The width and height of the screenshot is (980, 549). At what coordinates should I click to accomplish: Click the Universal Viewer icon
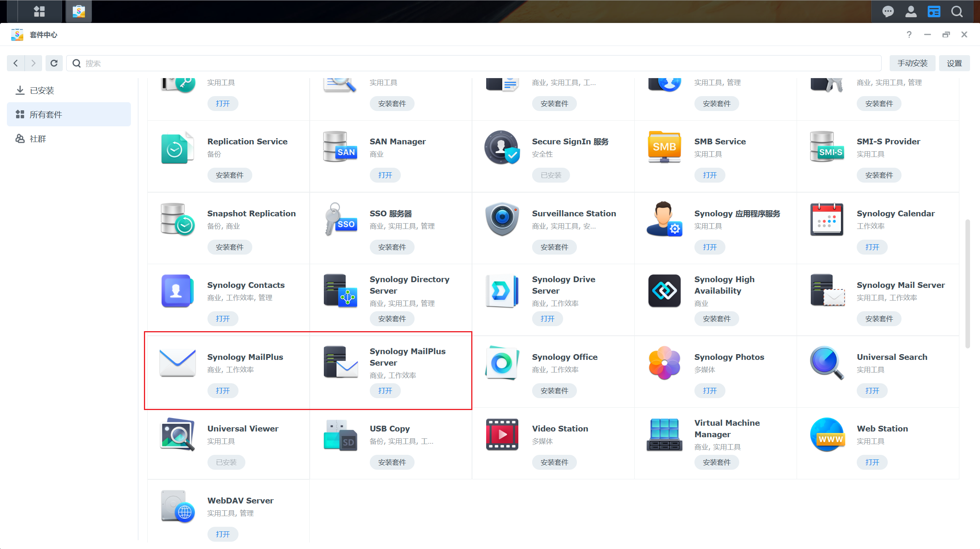(177, 434)
